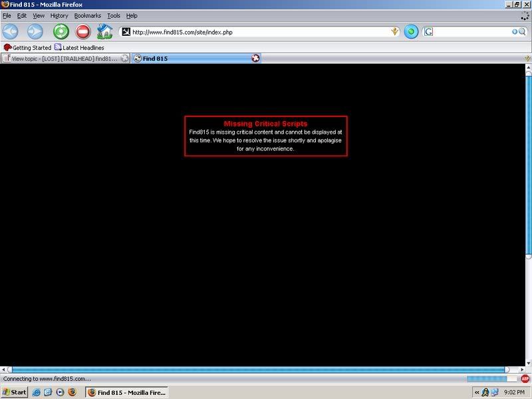The image size is (532, 399).
Task: Switch to the View topic LOST TRAILHEAD tab
Action: tap(65, 59)
